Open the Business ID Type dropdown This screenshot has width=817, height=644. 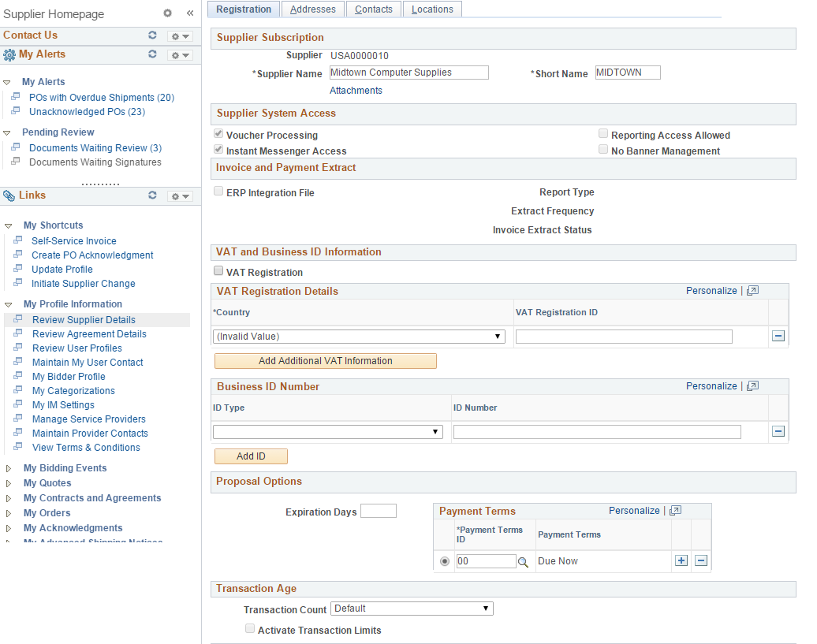click(328, 432)
